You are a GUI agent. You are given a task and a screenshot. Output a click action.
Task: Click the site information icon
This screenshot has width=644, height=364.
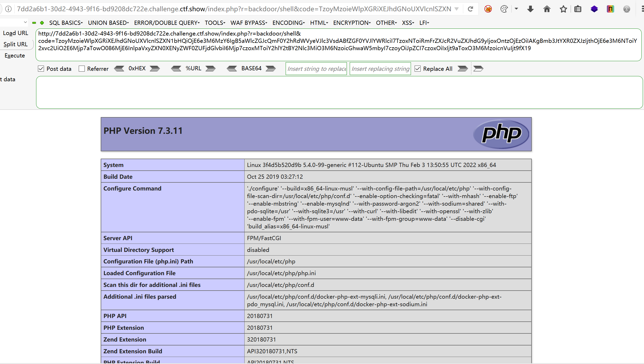point(8,9)
